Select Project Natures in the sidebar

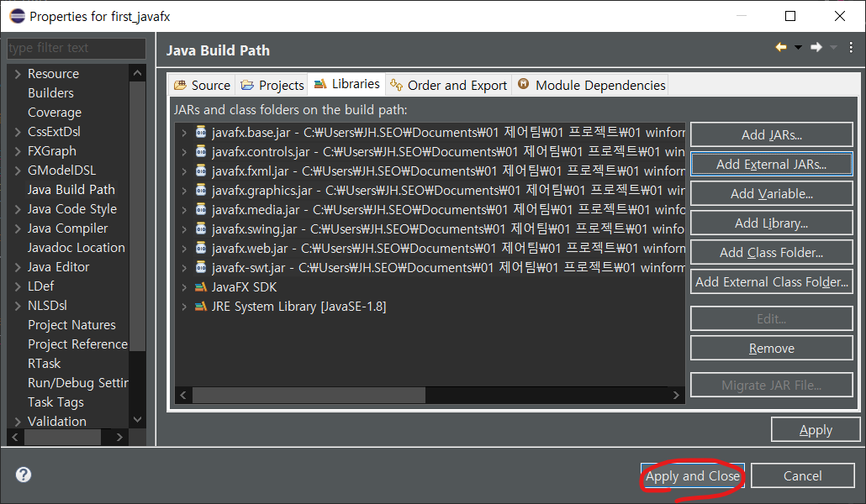pos(71,324)
